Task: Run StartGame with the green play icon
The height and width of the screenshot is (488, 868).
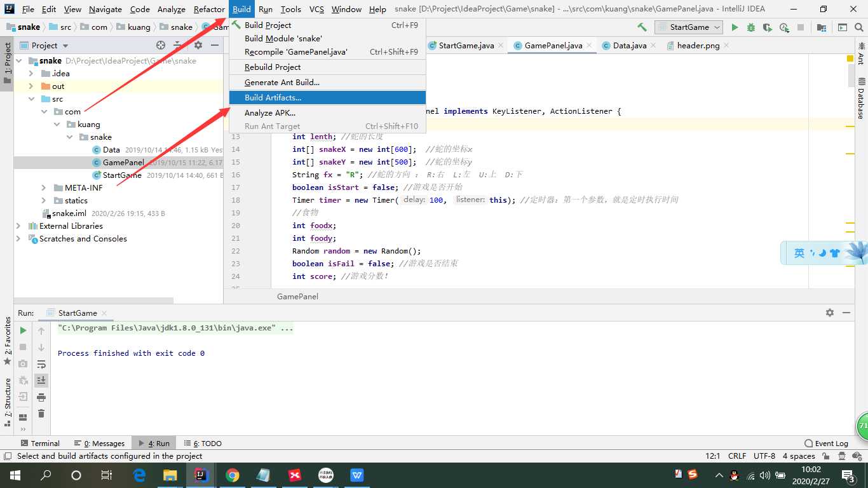Action: pyautogui.click(x=735, y=27)
